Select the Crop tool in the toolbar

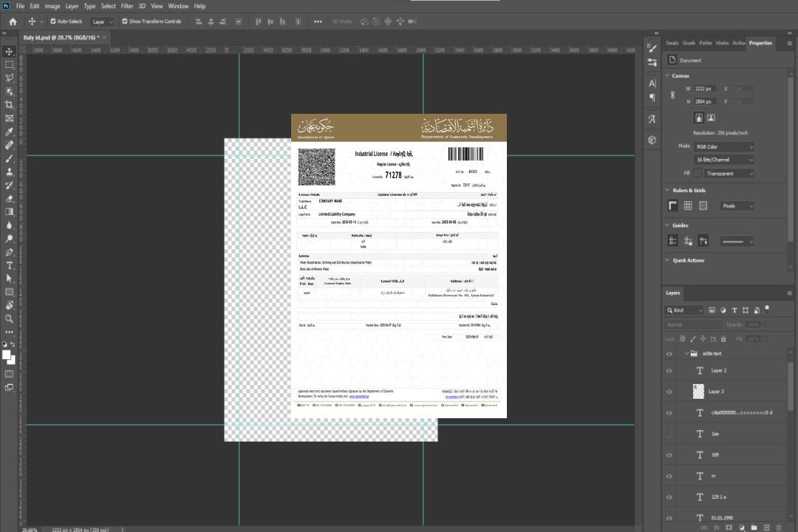[x=10, y=105]
